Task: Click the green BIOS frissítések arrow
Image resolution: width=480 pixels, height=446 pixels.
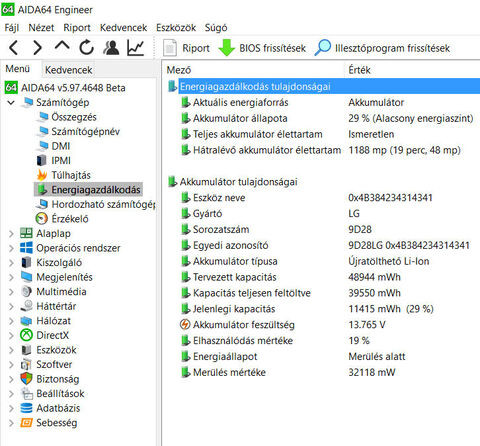Action: click(x=227, y=48)
